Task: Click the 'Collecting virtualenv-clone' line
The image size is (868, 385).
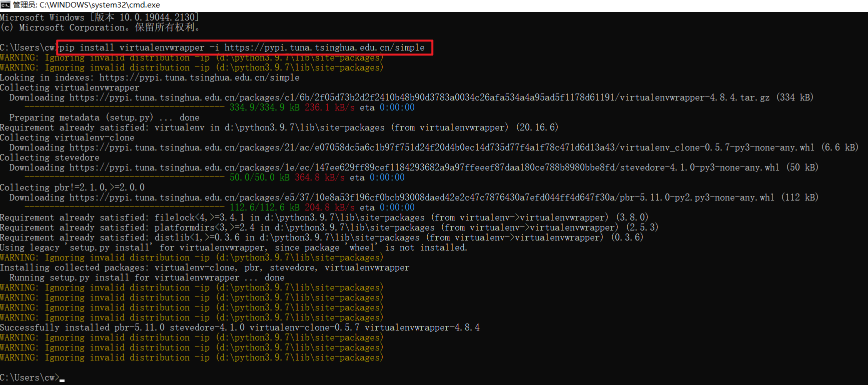Action: tap(67, 137)
